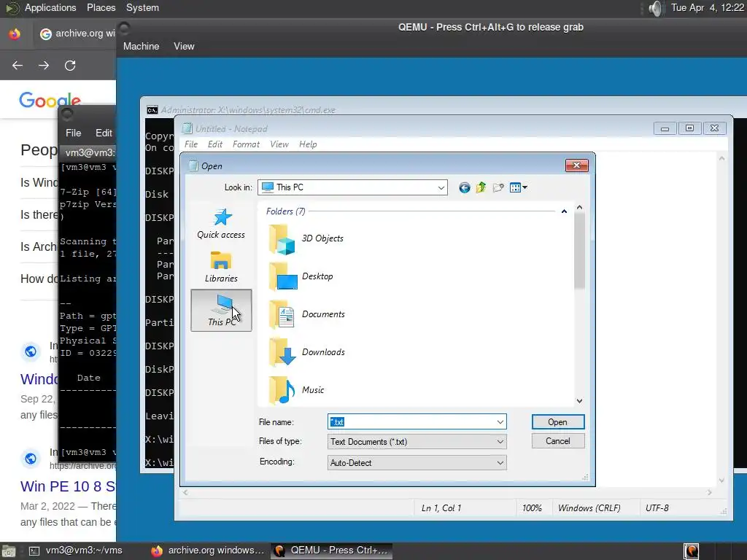Click Windows (CRLF) in Notepad status bar

click(589, 508)
